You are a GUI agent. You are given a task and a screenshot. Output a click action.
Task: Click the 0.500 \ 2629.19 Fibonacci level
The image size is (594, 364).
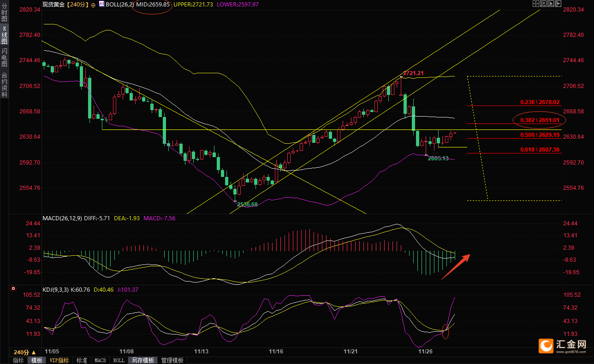[540, 135]
